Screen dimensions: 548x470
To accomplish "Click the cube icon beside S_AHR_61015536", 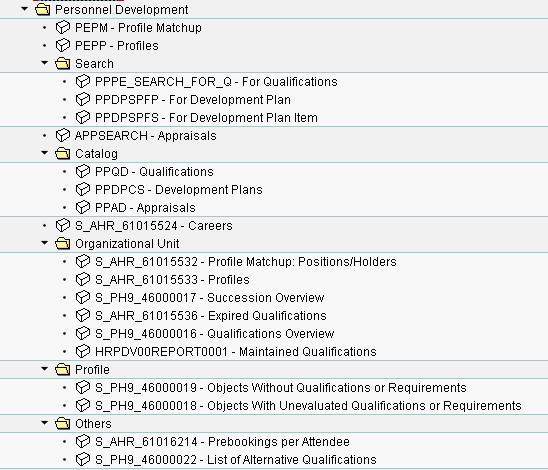I will pyautogui.click(x=83, y=315).
